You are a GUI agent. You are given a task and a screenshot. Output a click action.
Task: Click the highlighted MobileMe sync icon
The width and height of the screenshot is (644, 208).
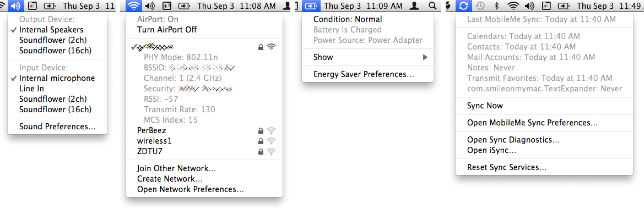(464, 6)
